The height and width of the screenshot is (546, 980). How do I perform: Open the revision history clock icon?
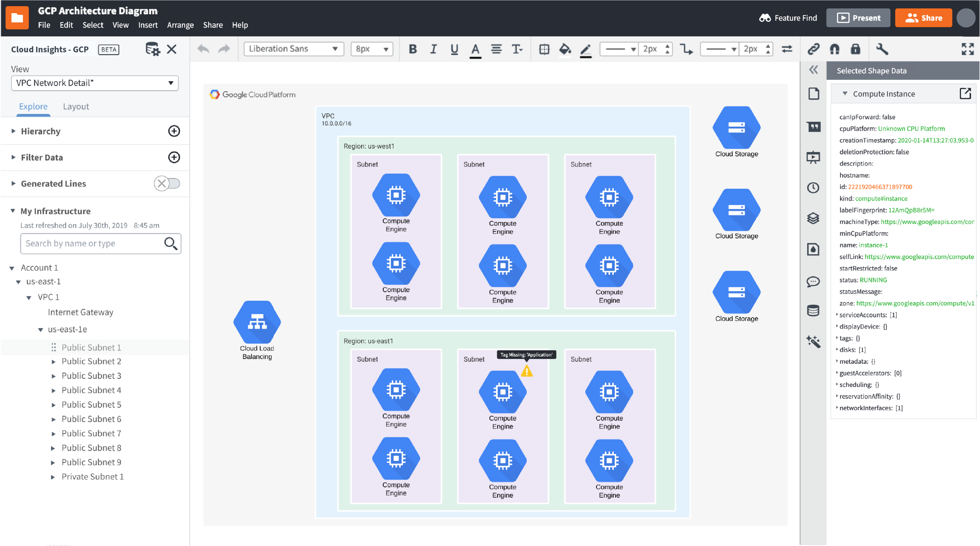(x=813, y=188)
